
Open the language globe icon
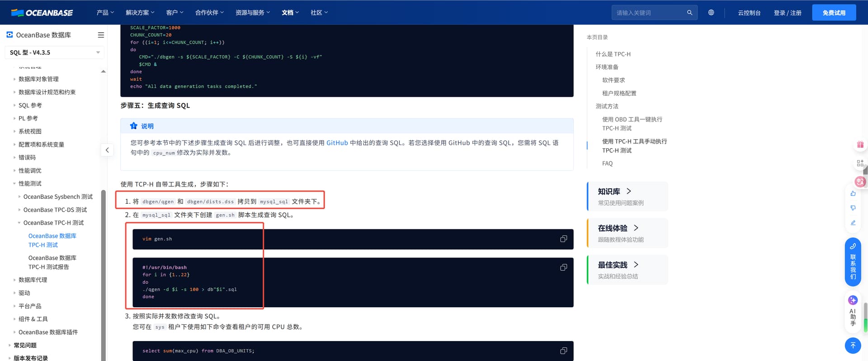click(x=711, y=13)
